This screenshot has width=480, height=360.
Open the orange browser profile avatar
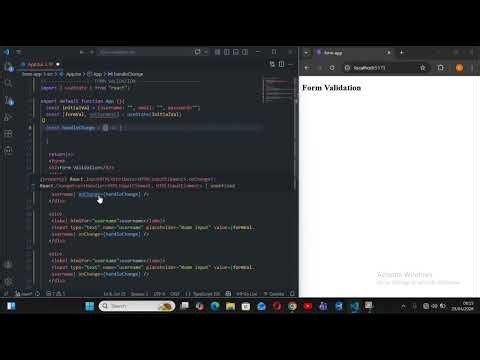pyautogui.click(x=459, y=68)
